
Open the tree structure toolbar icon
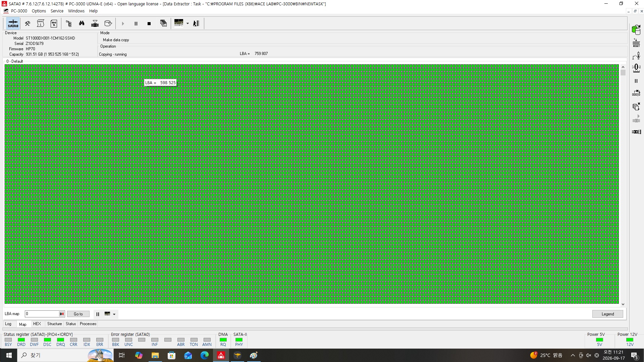click(69, 23)
